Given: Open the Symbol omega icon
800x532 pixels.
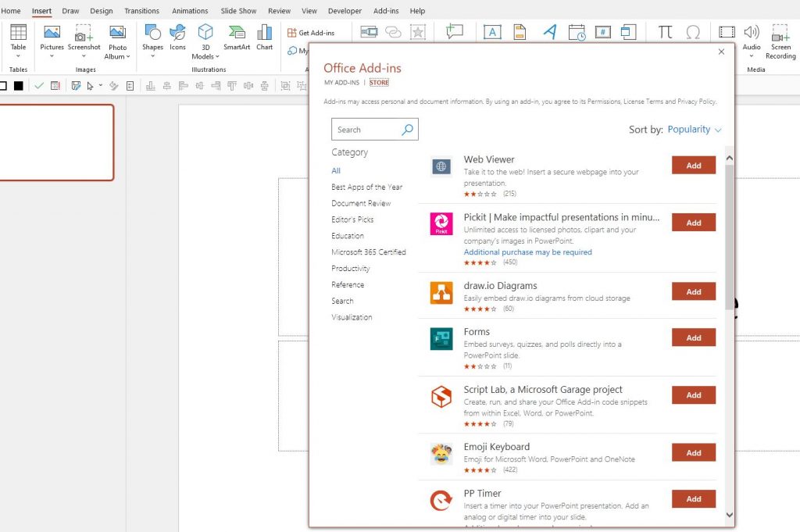Looking at the screenshot, I should pos(693,32).
